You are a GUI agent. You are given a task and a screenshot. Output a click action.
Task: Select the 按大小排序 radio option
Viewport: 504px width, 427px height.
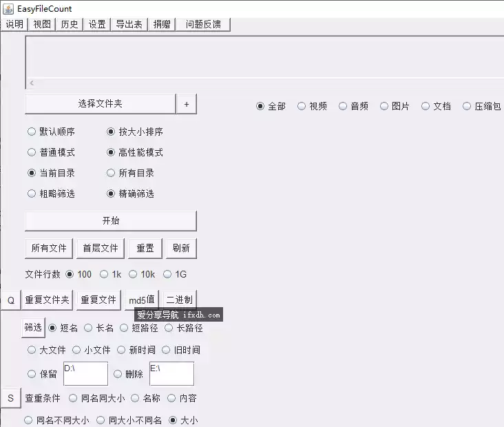coord(135,132)
